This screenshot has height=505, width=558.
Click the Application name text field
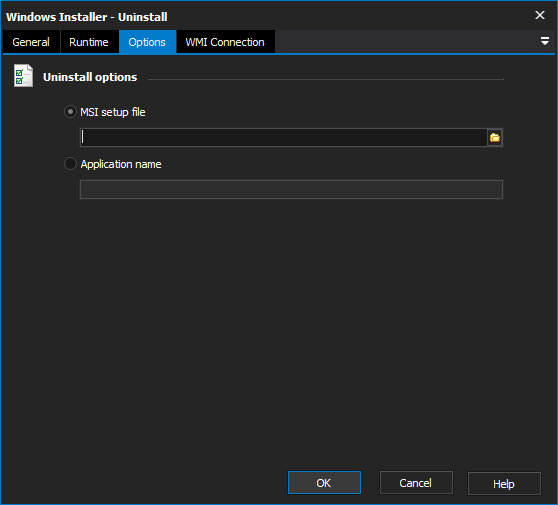pos(291,189)
